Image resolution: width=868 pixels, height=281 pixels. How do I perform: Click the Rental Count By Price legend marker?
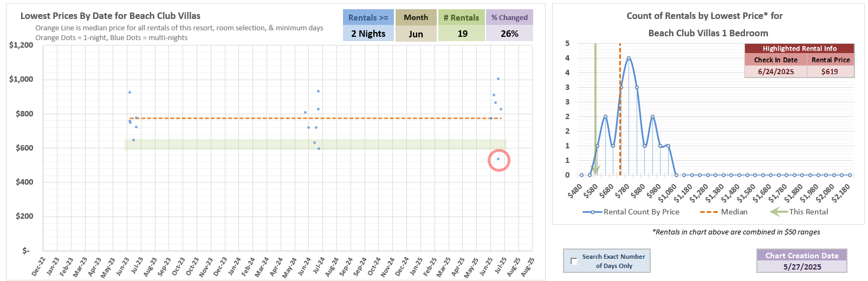(x=592, y=212)
